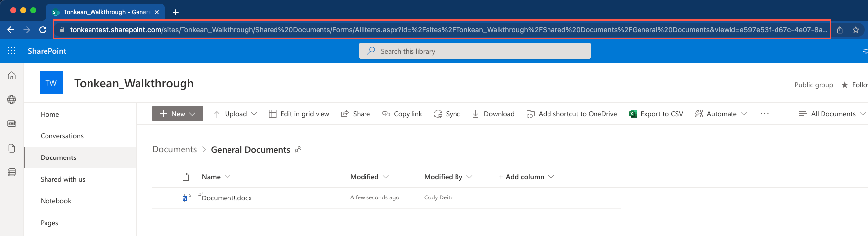Go to the SharePoint Home rail icon

(12, 76)
